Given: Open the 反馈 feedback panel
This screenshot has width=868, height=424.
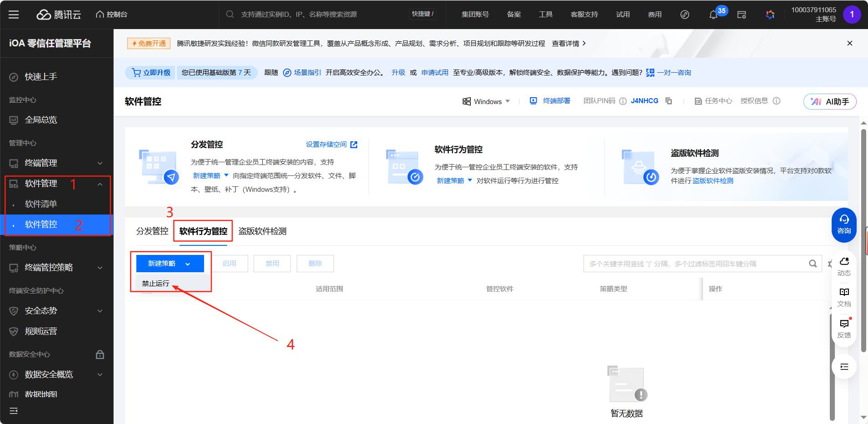Looking at the screenshot, I should (844, 325).
